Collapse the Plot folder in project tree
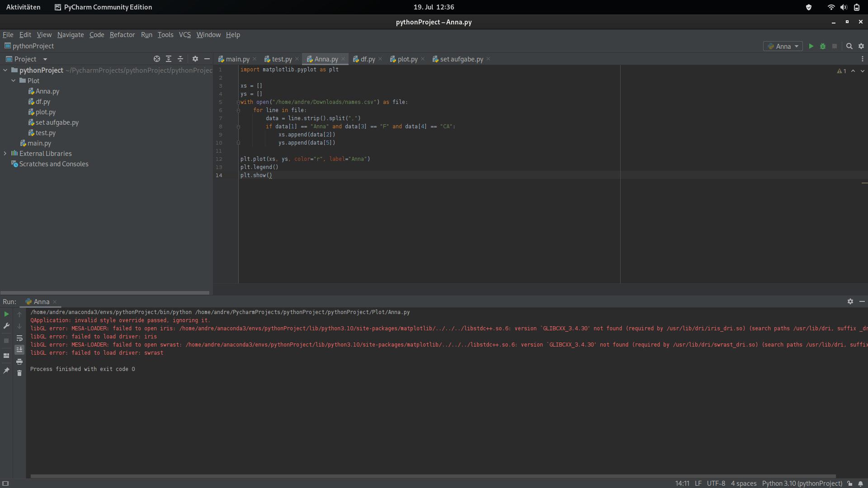 coord(14,80)
